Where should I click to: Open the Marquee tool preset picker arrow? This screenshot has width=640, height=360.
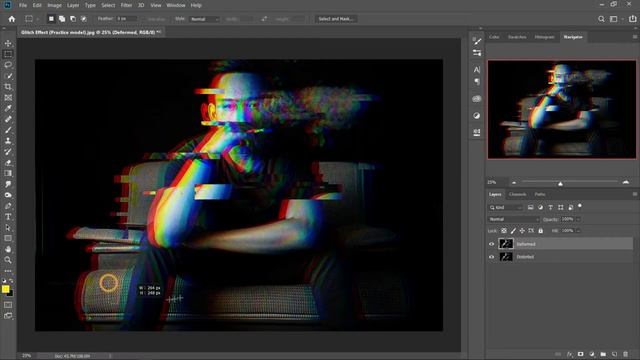37,19
